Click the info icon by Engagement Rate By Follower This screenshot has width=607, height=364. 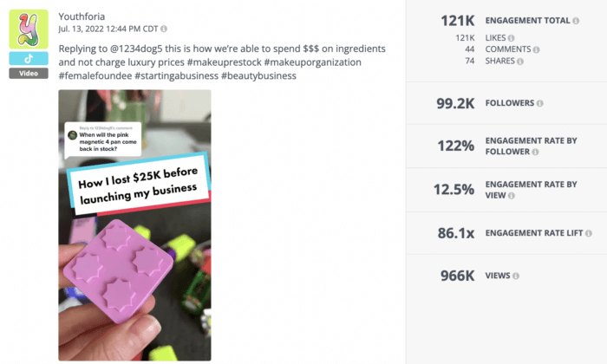(x=535, y=153)
